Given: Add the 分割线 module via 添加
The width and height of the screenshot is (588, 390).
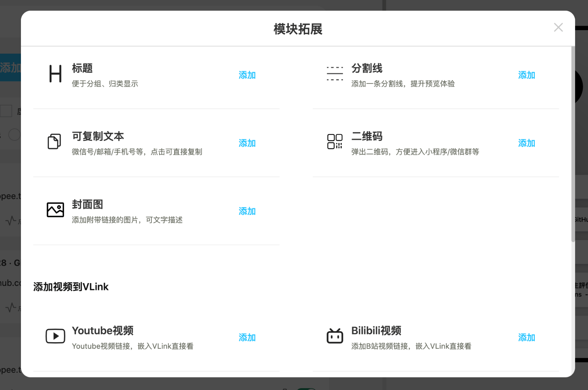Looking at the screenshot, I should (x=526, y=75).
